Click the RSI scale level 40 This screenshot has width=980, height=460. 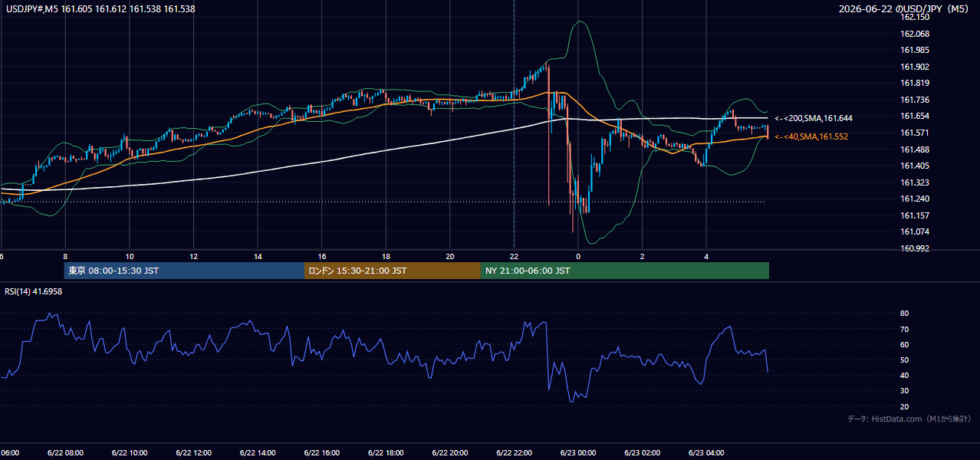point(904,375)
